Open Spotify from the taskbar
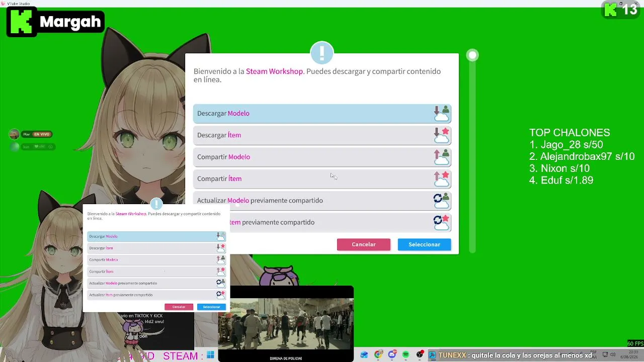The height and width of the screenshot is (362, 644). (406, 355)
